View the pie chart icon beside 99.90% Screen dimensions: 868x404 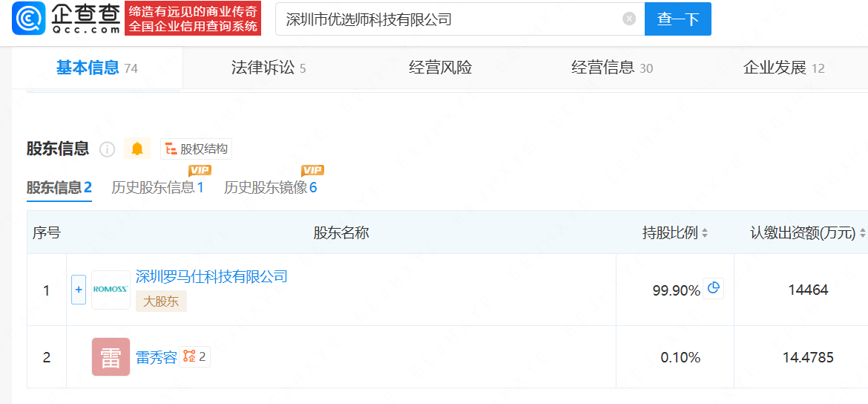(714, 288)
